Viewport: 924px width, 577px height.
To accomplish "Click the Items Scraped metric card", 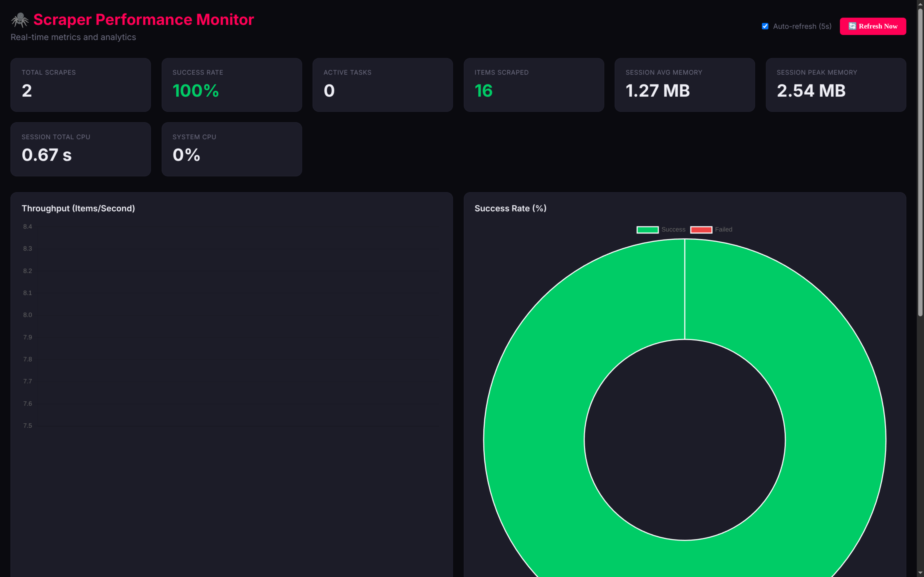I will pyautogui.click(x=533, y=84).
